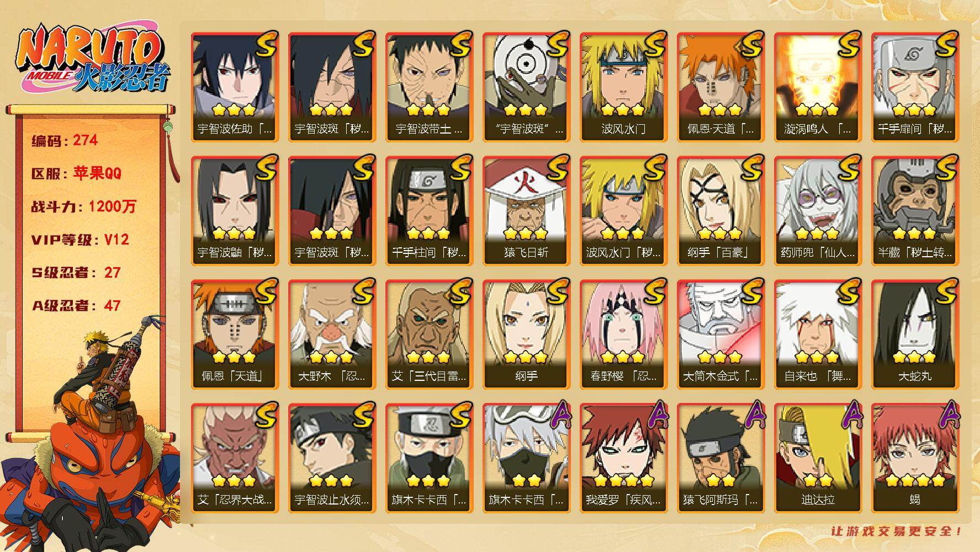Click the star rating on 波风水门 card
Image resolution: width=980 pixels, height=552 pixels.
(x=623, y=109)
